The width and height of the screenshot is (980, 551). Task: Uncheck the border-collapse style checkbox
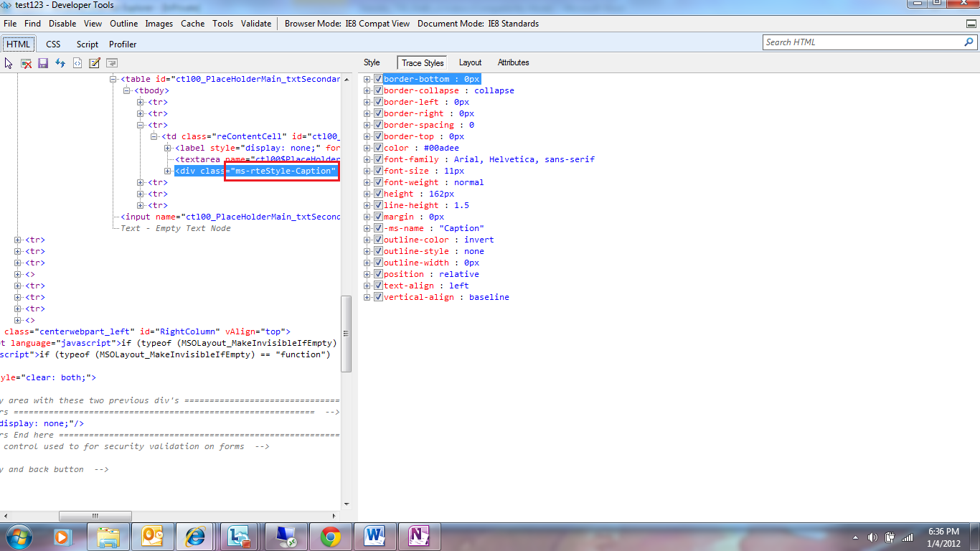point(378,90)
